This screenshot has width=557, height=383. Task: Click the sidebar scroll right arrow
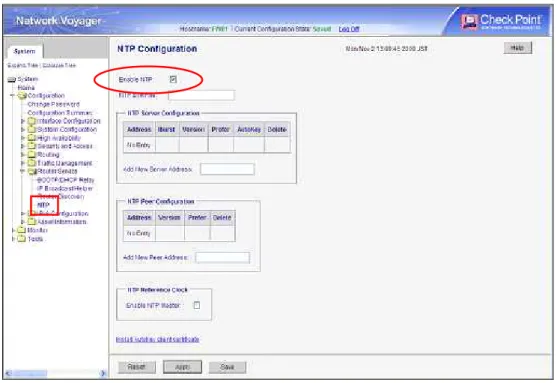(x=103, y=373)
